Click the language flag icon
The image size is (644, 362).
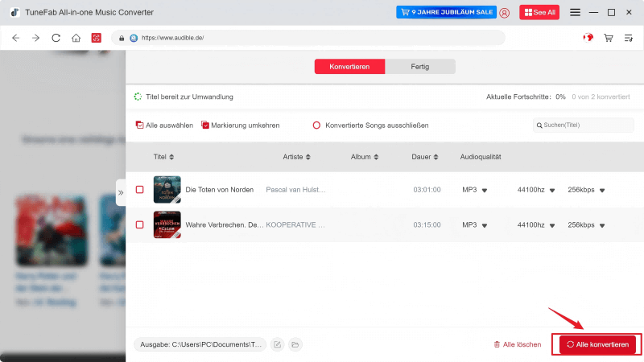[588, 38]
